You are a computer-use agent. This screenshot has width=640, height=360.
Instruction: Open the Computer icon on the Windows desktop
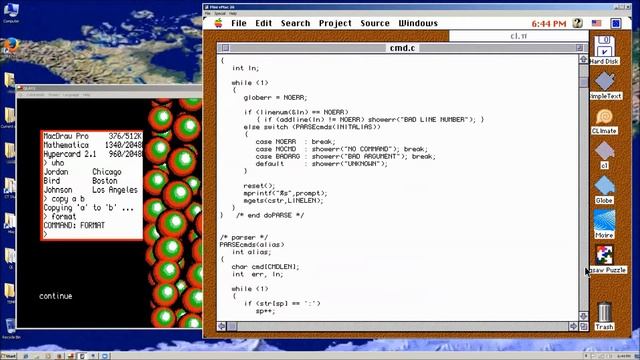tap(11, 13)
